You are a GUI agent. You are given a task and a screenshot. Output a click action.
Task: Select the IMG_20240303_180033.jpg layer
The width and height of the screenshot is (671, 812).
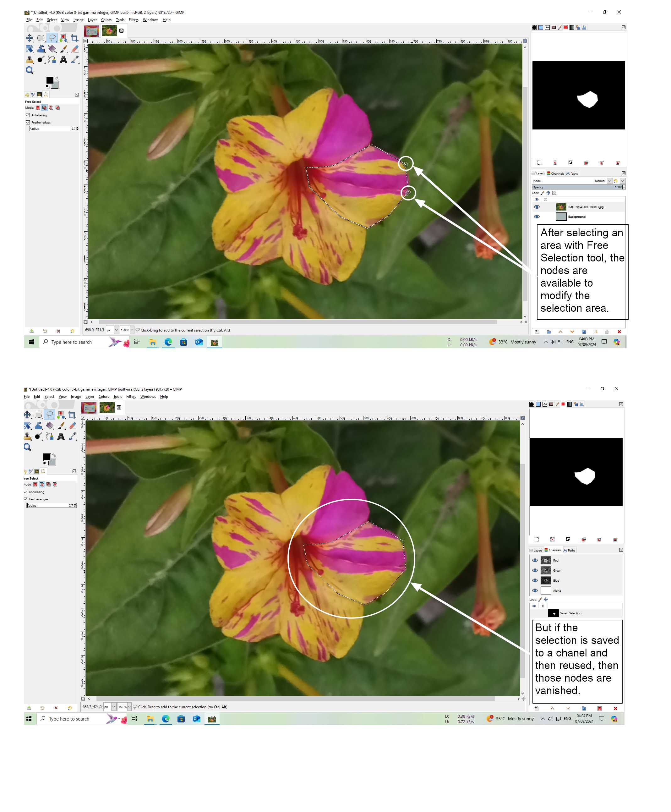(x=585, y=207)
